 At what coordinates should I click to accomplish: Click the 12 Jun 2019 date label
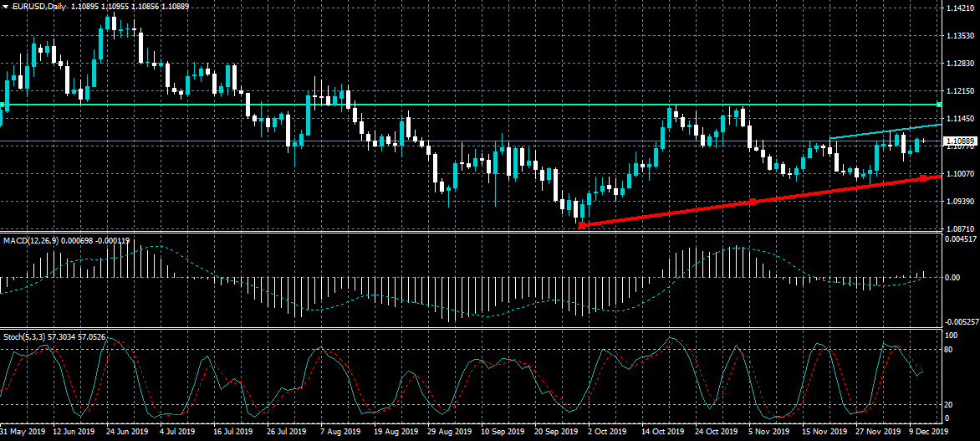73,432
